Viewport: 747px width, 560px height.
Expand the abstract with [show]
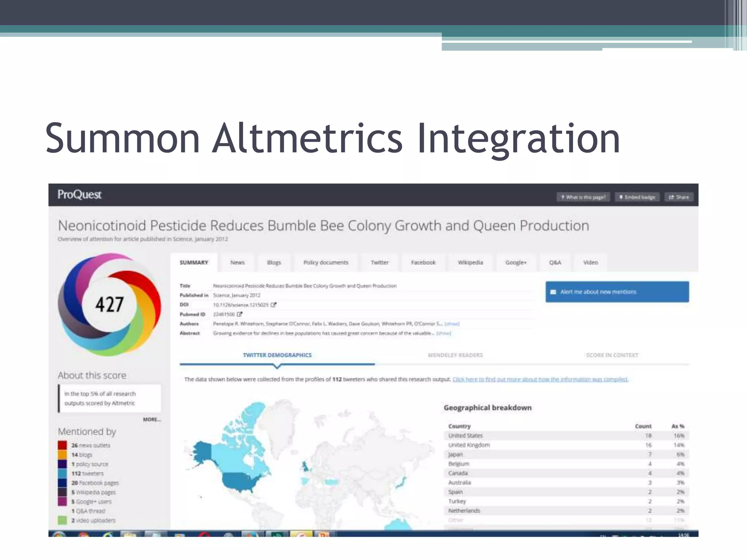(444, 333)
